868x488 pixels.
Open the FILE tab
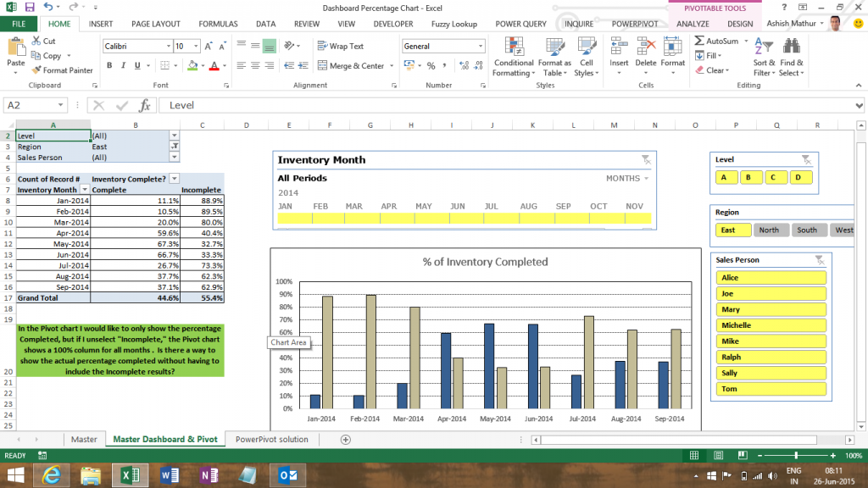[19, 24]
